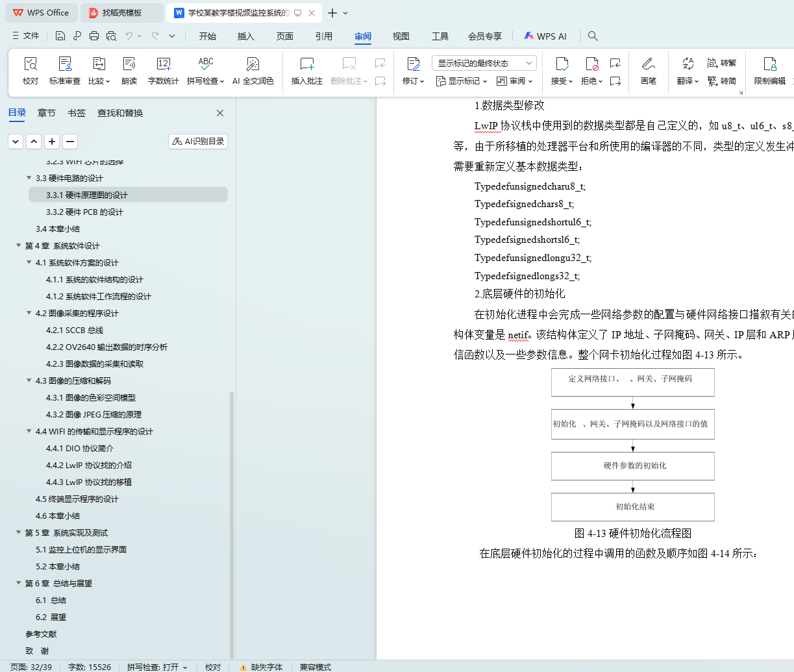Jump to 4.3.2 图像 JPEG 压缩的原理
Viewport: 794px width, 672px height.
tap(93, 414)
